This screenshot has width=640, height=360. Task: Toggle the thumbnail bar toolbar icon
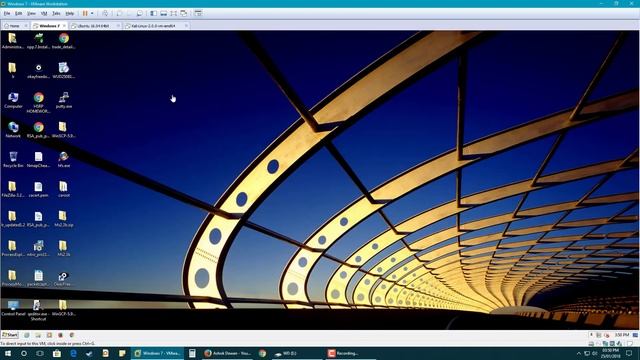pos(164,13)
